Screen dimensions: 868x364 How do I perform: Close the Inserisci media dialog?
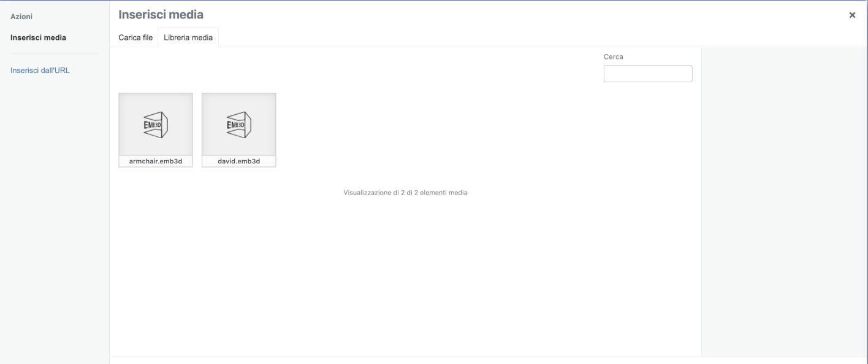(852, 15)
